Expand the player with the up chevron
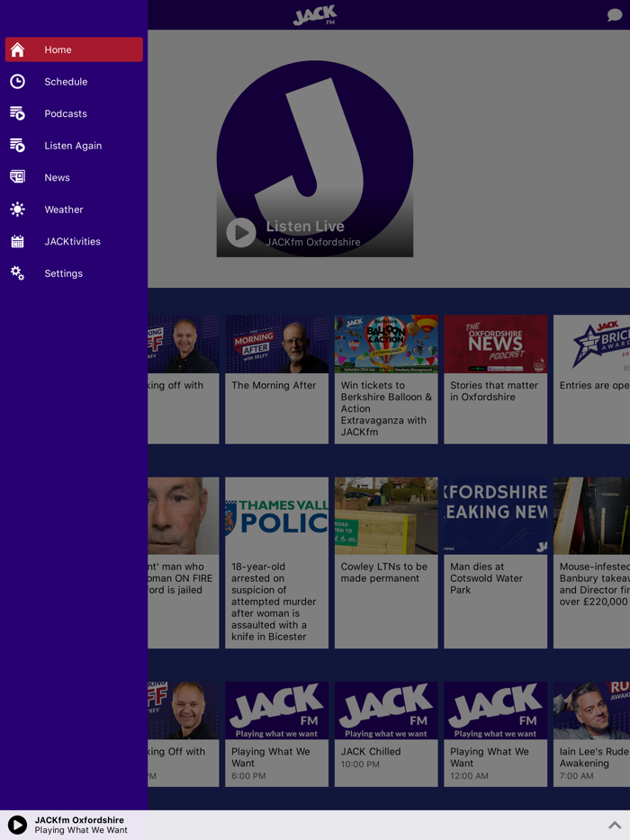The width and height of the screenshot is (630, 840). [x=615, y=825]
